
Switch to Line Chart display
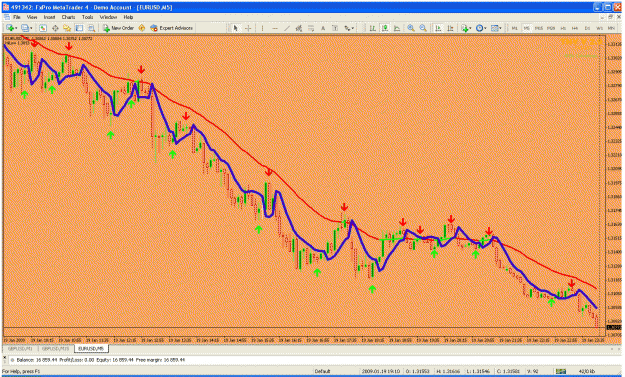397,28
